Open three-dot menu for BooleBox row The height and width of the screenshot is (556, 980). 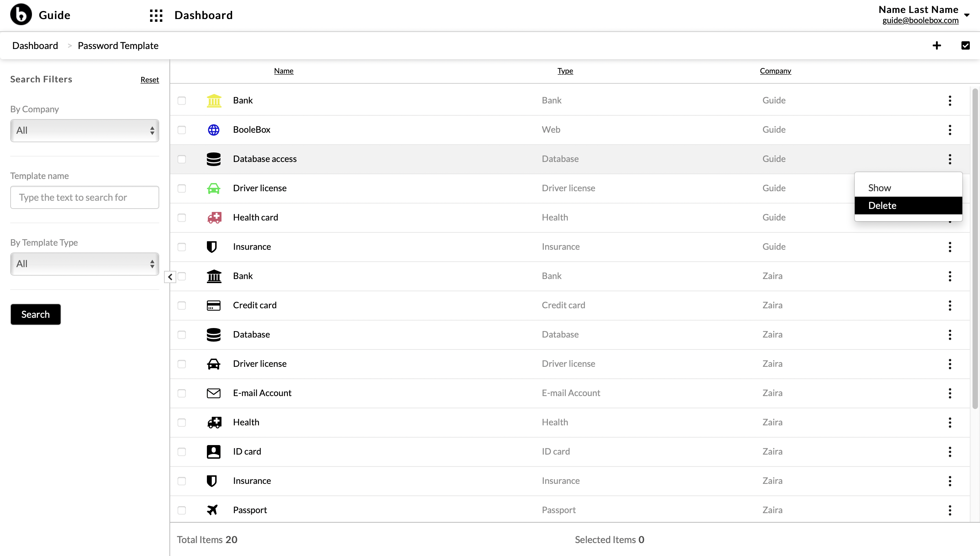950,130
